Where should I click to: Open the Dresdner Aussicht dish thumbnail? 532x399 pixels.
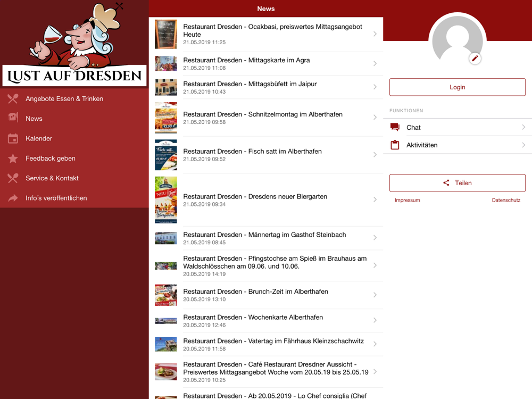pos(166,372)
